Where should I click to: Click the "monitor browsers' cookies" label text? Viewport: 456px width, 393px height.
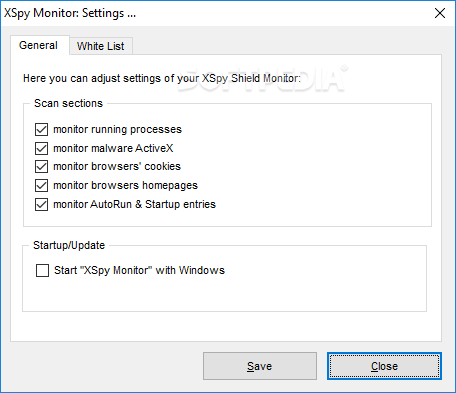[x=117, y=166]
